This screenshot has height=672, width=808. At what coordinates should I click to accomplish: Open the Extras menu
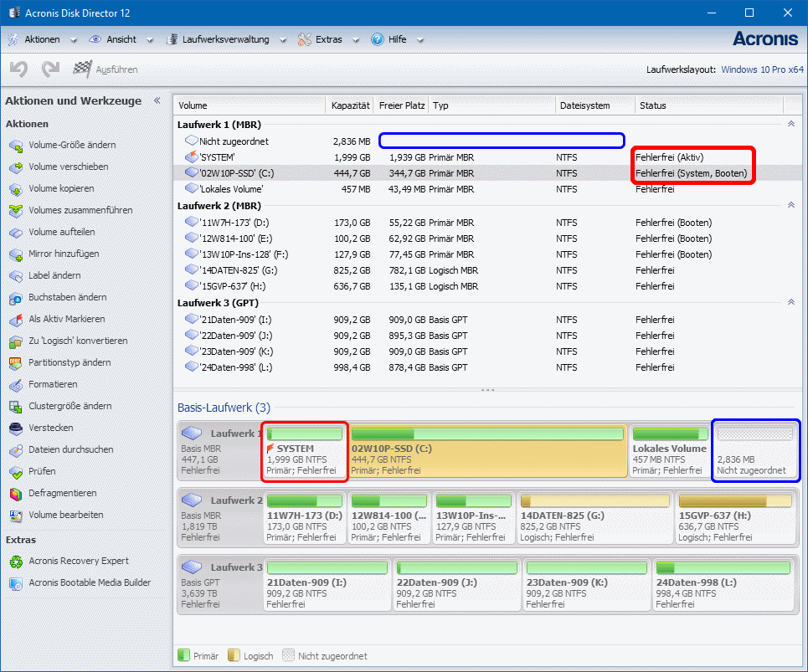pos(328,39)
